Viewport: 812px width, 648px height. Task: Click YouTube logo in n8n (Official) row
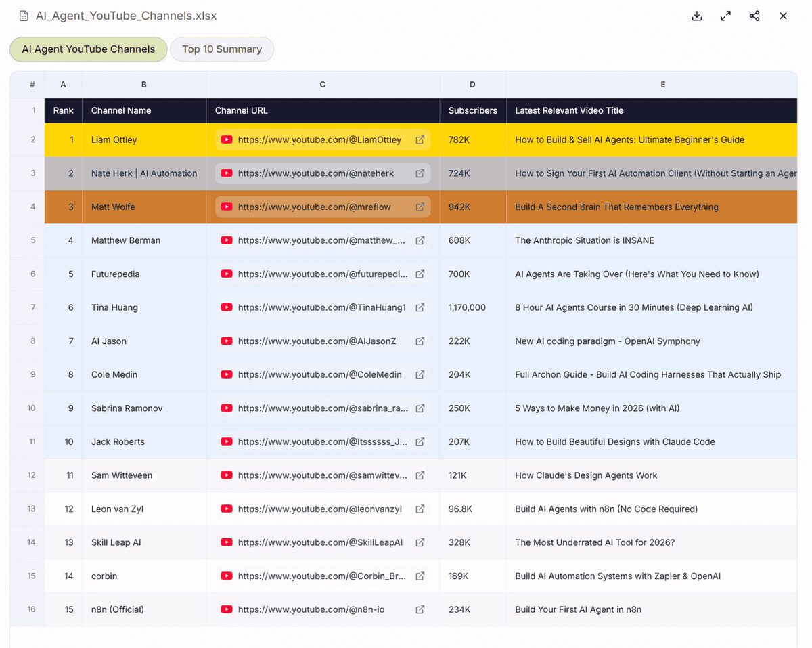click(227, 609)
